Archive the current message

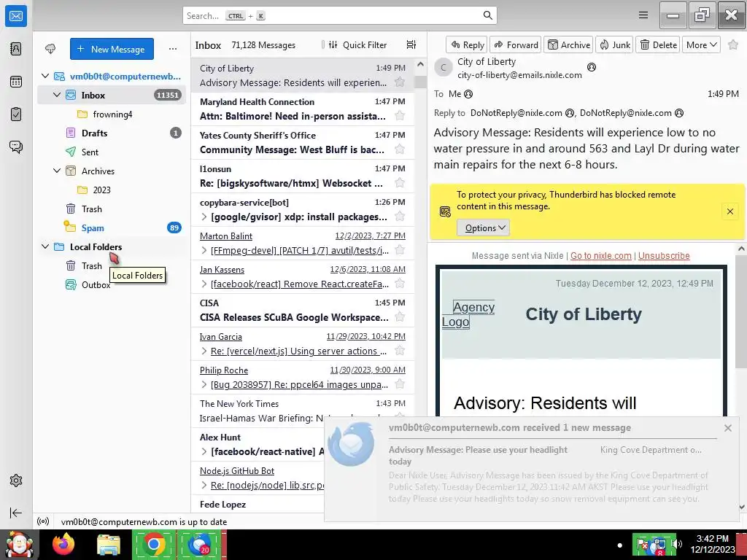568,44
